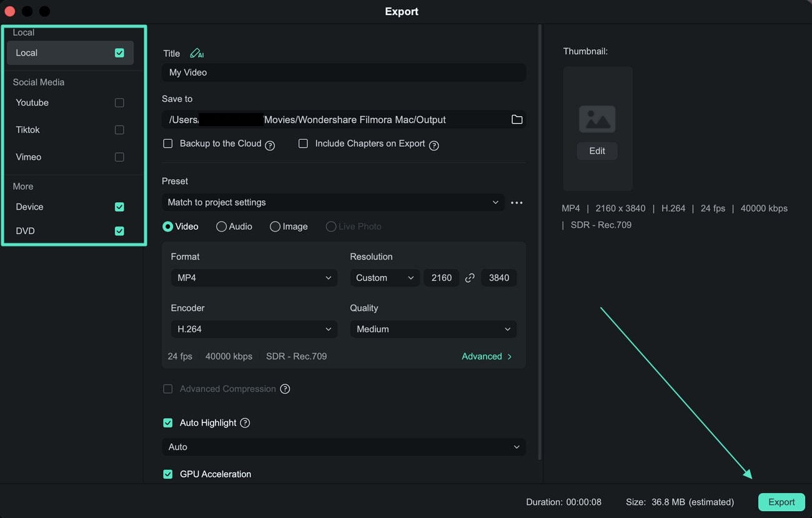The height and width of the screenshot is (518, 812).
Task: Click help icon next to Advanced Compression
Action: pyautogui.click(x=285, y=389)
